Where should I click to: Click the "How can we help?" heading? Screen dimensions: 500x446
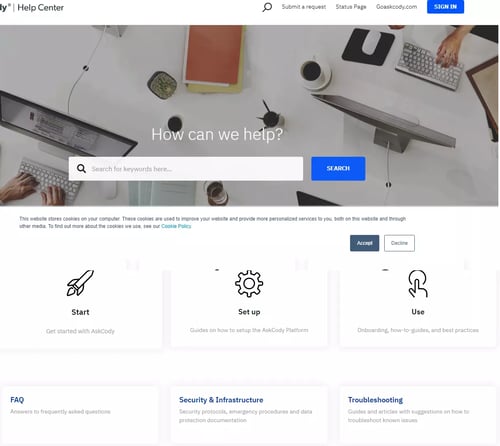coord(217,135)
